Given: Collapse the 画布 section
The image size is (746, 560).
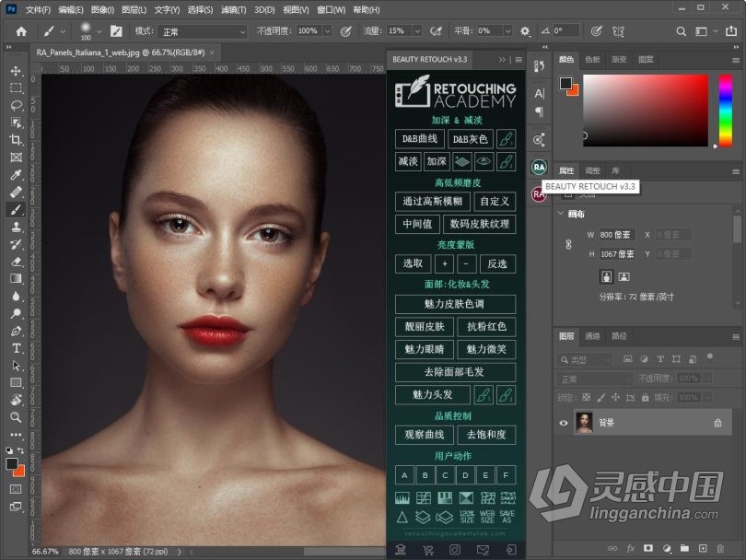Looking at the screenshot, I should (561, 214).
